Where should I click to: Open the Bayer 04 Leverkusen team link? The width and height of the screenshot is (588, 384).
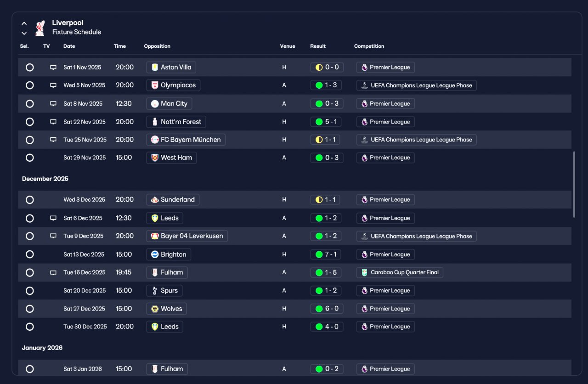(187, 236)
